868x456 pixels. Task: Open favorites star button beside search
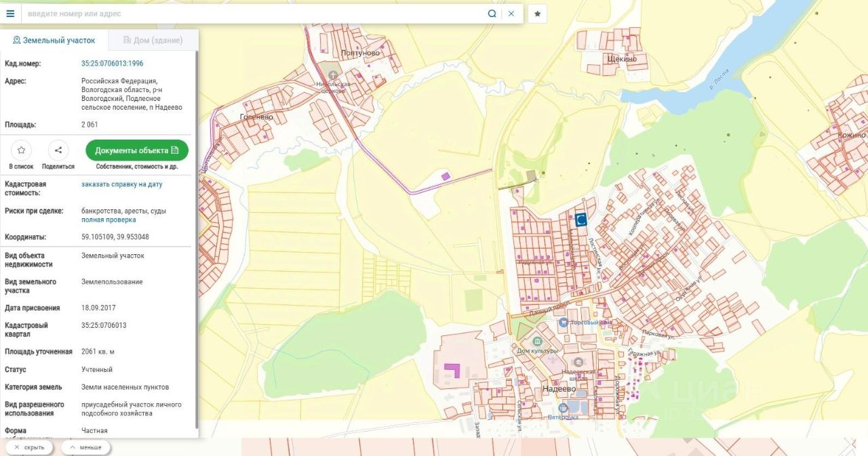click(537, 14)
